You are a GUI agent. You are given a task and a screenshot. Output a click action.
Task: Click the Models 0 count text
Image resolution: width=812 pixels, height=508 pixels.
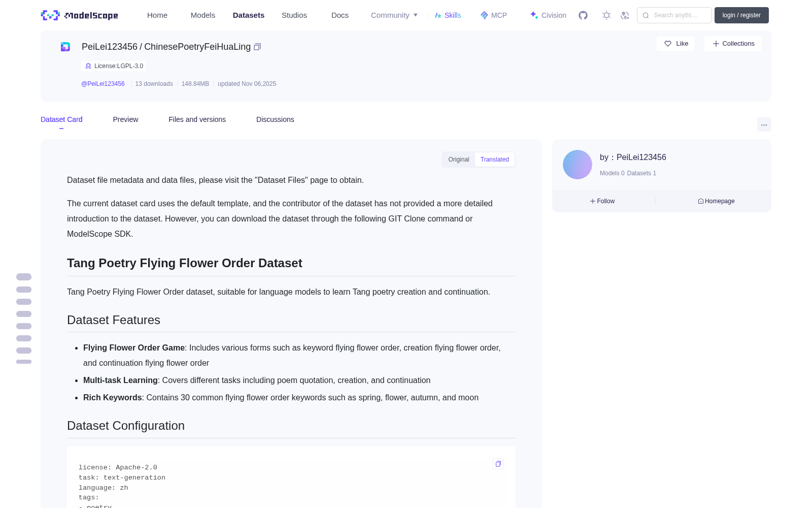pyautogui.click(x=612, y=173)
